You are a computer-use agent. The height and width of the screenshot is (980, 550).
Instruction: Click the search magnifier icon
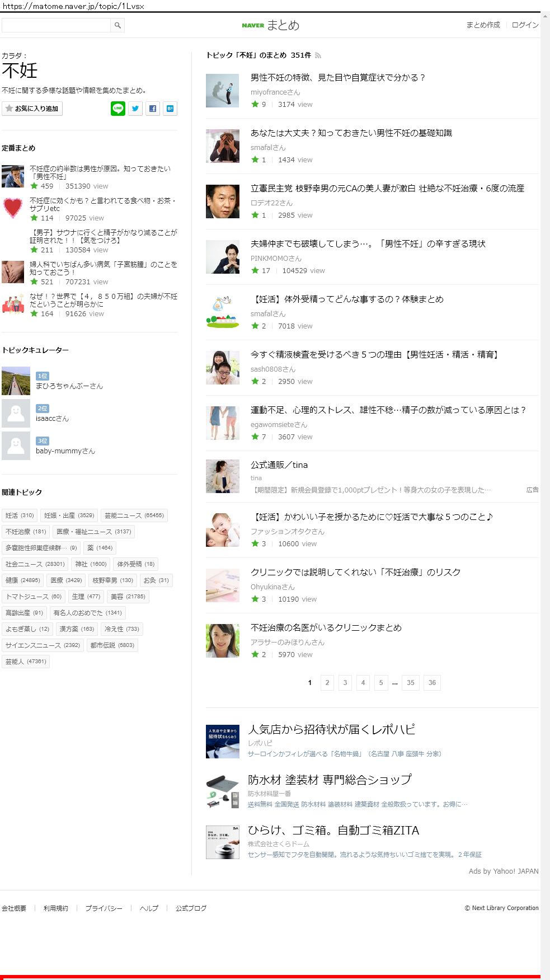tap(117, 25)
